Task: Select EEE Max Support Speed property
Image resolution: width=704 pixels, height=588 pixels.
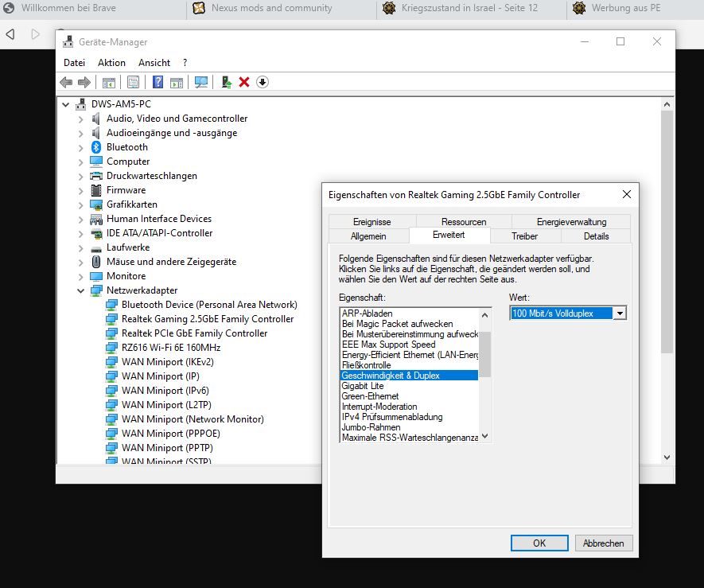Action: [x=409, y=345]
